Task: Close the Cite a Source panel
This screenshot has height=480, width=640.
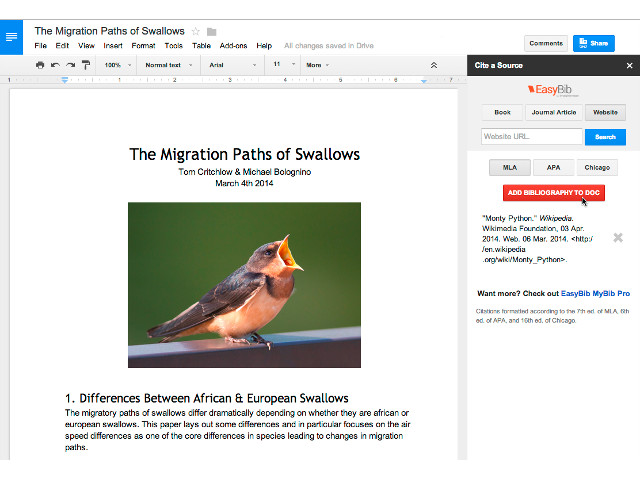Action: click(x=629, y=65)
